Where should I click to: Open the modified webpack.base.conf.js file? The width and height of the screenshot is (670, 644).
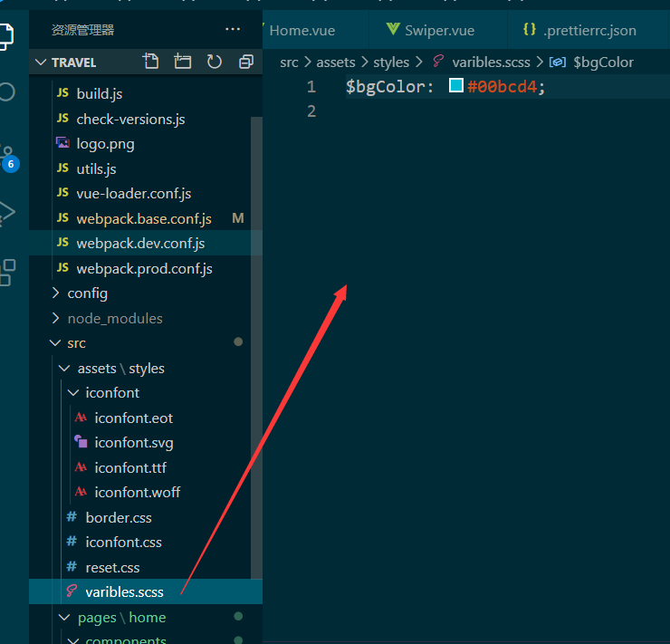click(x=146, y=218)
